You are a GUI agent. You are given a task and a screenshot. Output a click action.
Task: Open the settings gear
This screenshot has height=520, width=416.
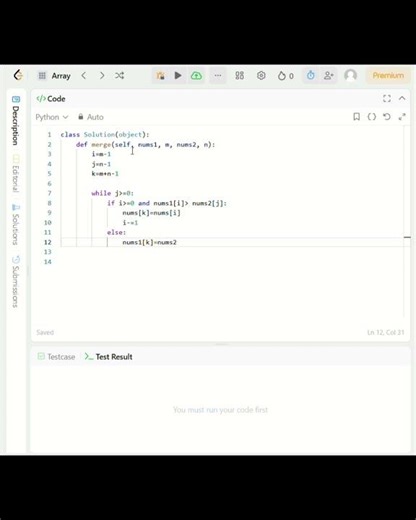point(261,76)
